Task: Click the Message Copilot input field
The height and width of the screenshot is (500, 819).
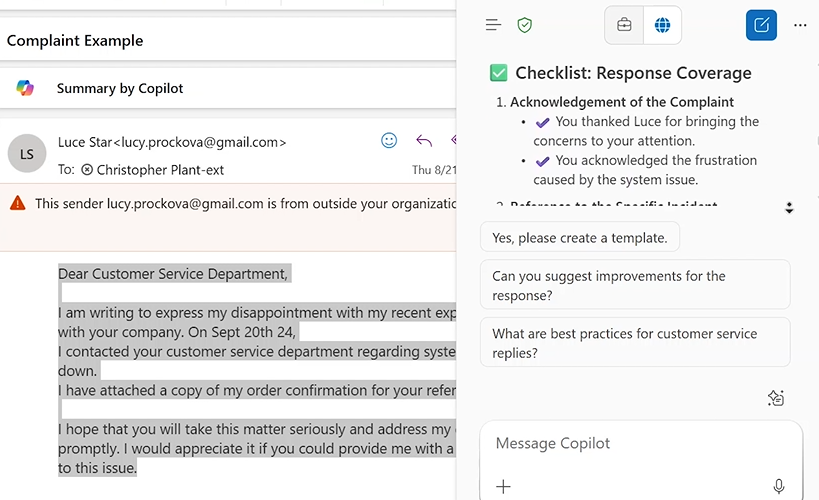Action: pyautogui.click(x=640, y=443)
